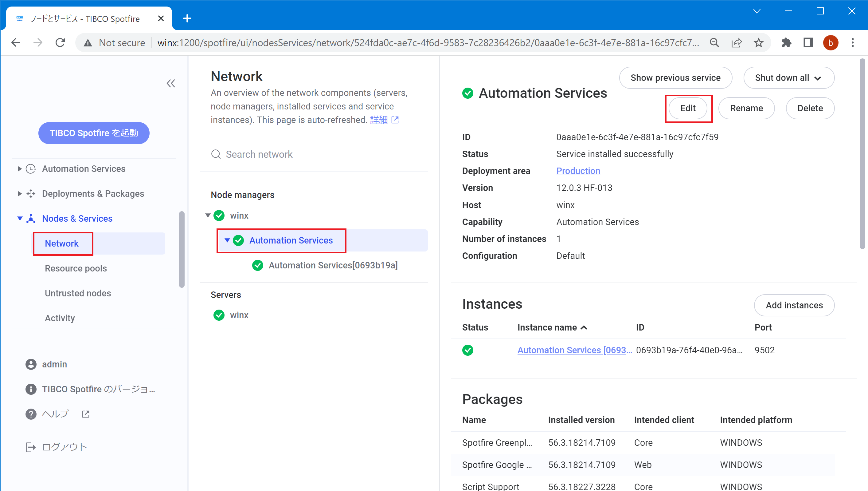
Task: Click ログアウト to log out
Action: [65, 447]
